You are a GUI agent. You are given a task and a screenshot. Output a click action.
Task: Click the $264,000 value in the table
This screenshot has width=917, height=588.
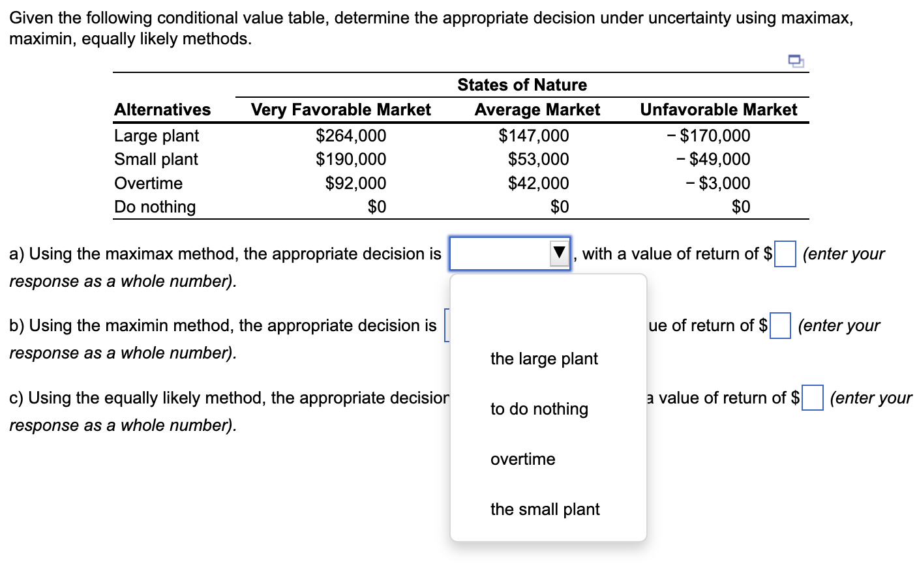click(x=352, y=136)
